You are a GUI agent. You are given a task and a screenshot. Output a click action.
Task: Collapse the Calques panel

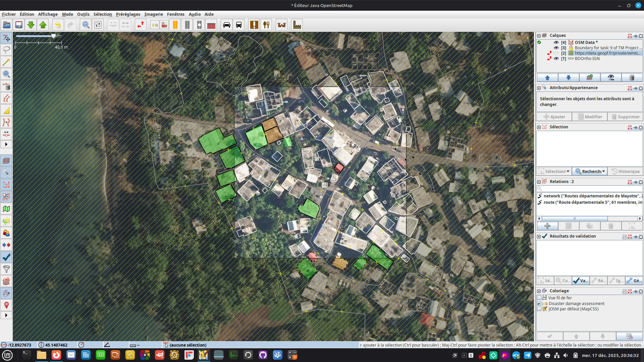539,36
